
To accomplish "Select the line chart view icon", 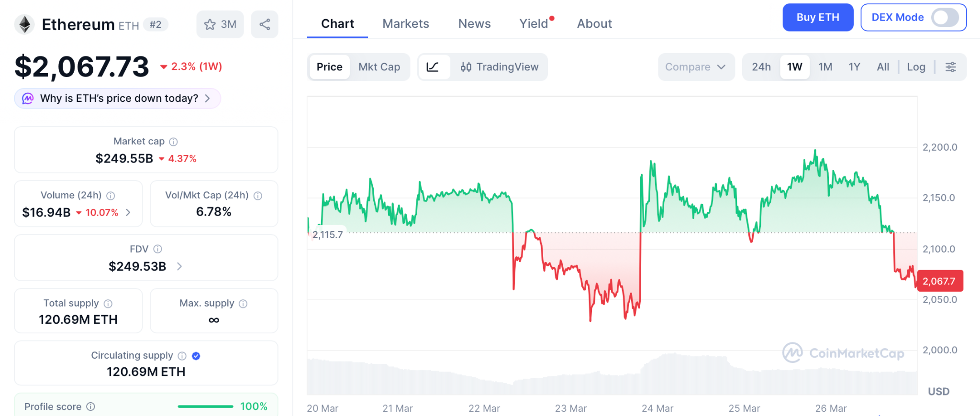I will (433, 67).
